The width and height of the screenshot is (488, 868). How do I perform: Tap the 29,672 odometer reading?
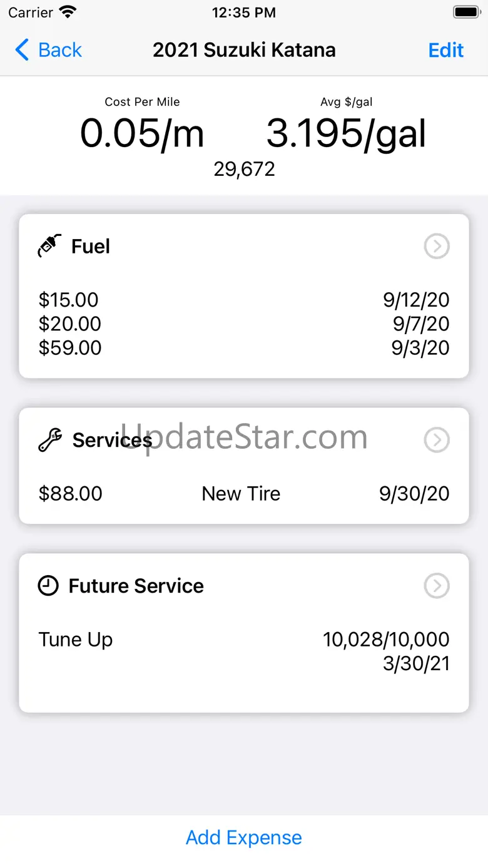coord(244,169)
